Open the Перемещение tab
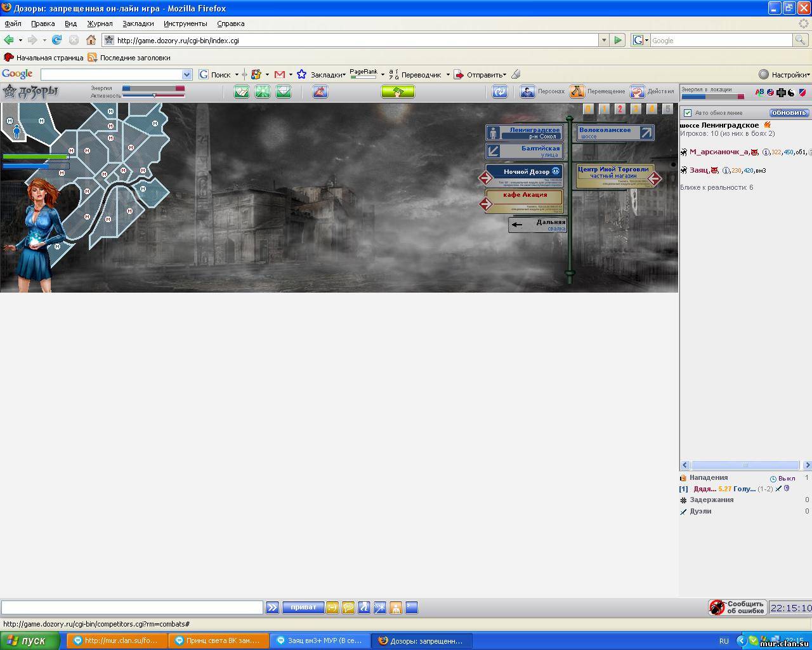812x650 pixels. click(597, 91)
